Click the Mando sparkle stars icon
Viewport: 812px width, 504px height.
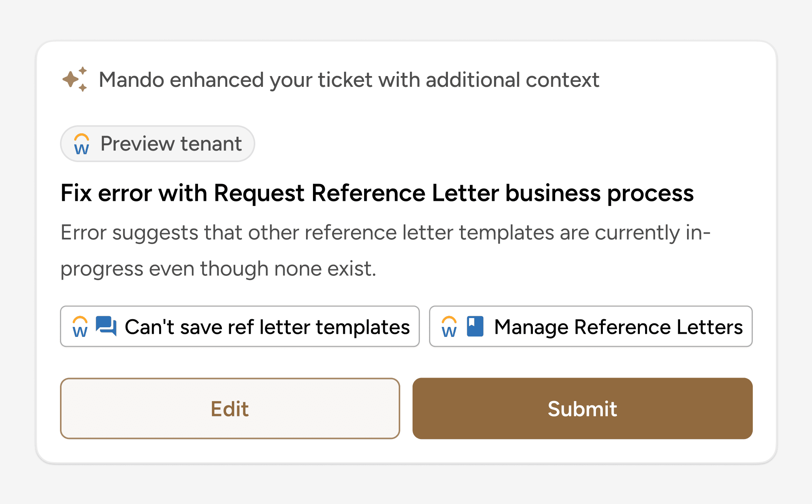[x=75, y=80]
